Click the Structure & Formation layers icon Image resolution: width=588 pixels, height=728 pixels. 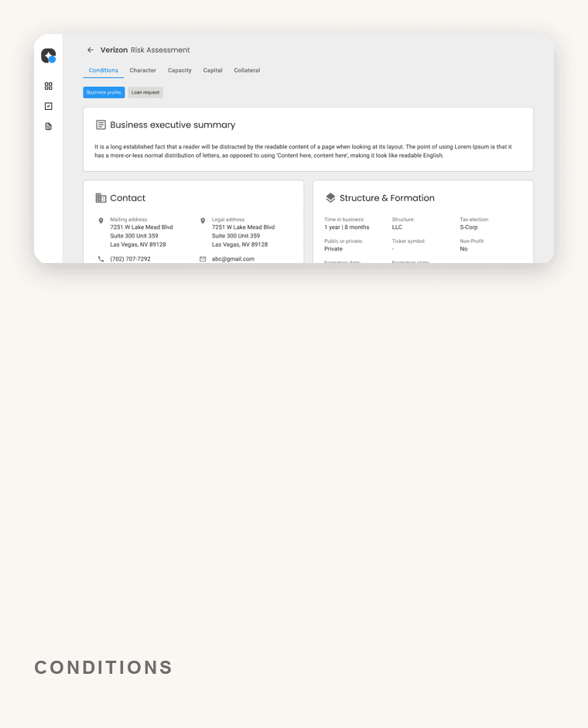click(330, 198)
